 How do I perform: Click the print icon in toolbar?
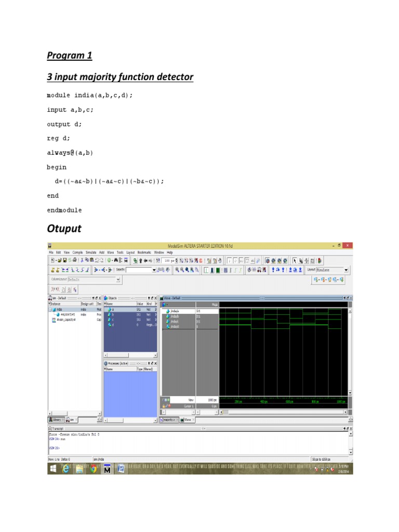[x=75, y=261]
